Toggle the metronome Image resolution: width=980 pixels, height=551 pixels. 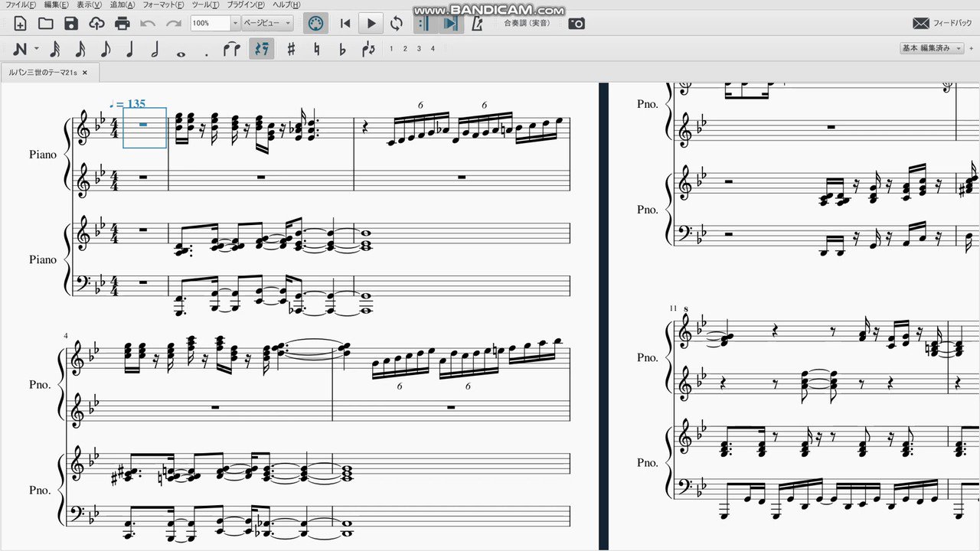[478, 23]
